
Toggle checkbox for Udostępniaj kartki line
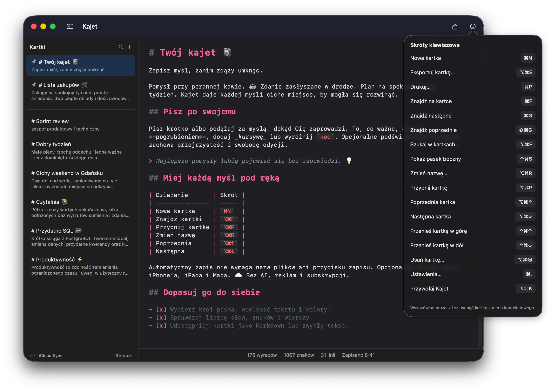(x=161, y=325)
